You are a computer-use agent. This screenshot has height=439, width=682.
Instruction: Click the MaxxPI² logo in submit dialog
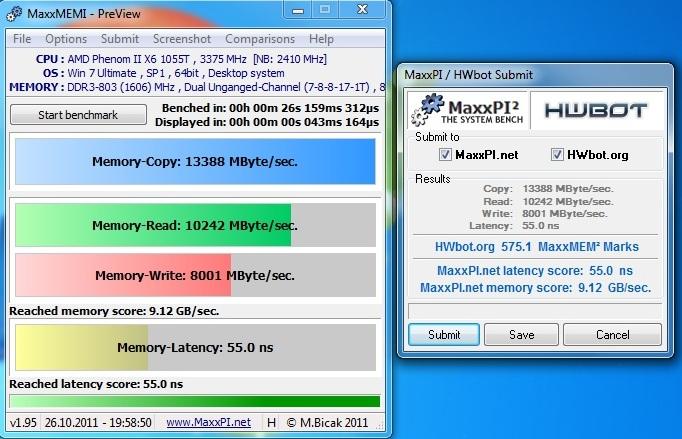(468, 110)
